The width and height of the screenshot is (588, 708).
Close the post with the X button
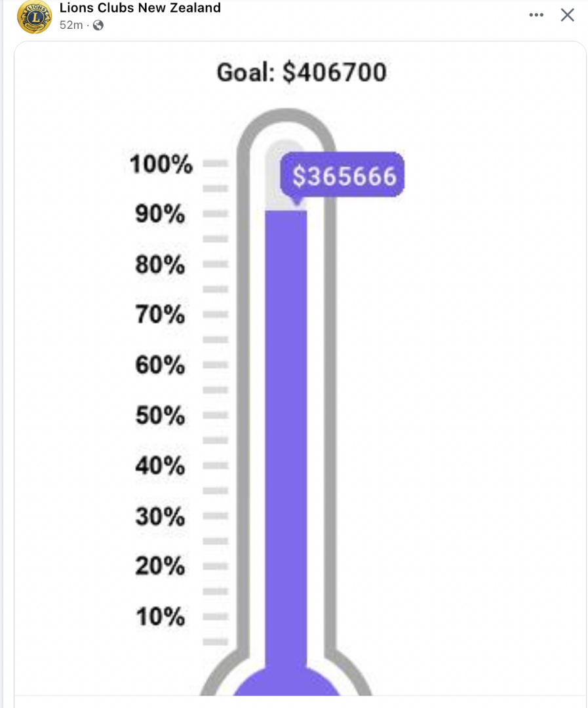coord(567,15)
